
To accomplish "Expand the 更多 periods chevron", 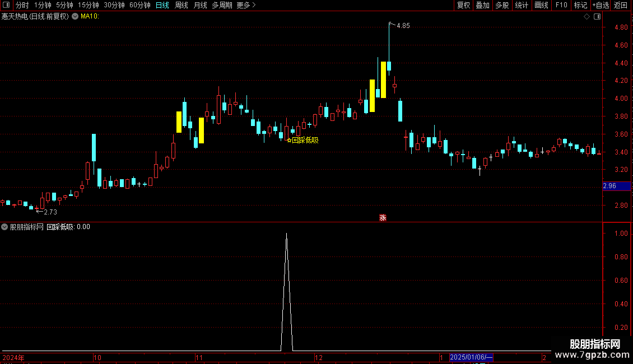I will coord(254,5).
